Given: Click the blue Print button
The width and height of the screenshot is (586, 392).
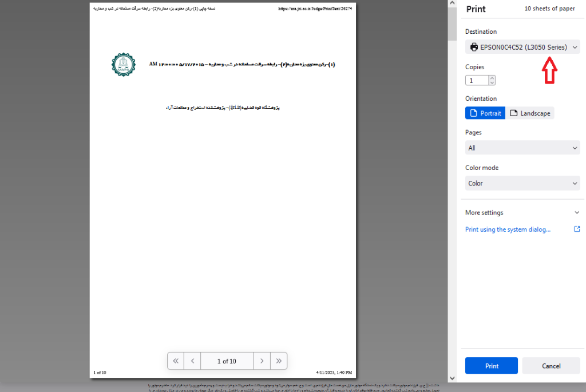Looking at the screenshot, I should (x=492, y=366).
